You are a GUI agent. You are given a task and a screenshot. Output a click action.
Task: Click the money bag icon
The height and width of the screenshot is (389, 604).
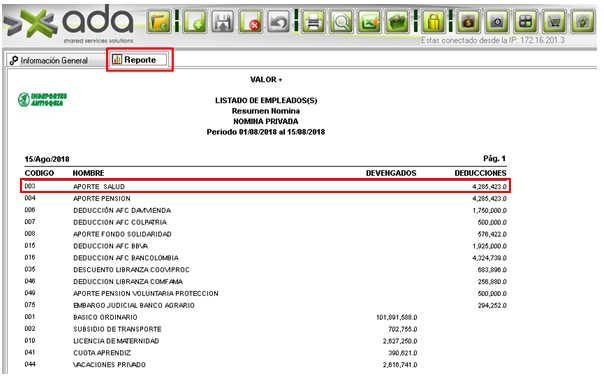coord(468,22)
